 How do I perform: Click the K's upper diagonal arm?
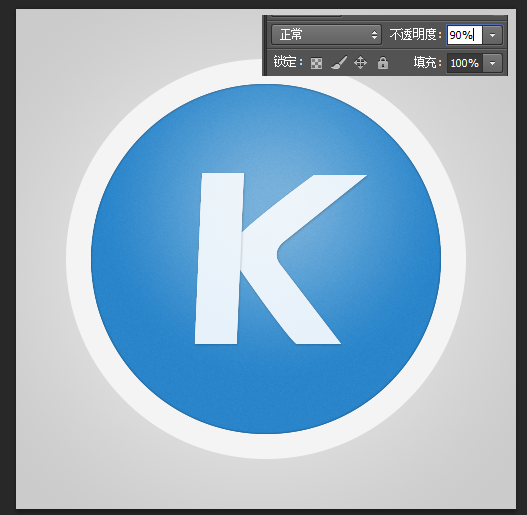tap(302, 205)
